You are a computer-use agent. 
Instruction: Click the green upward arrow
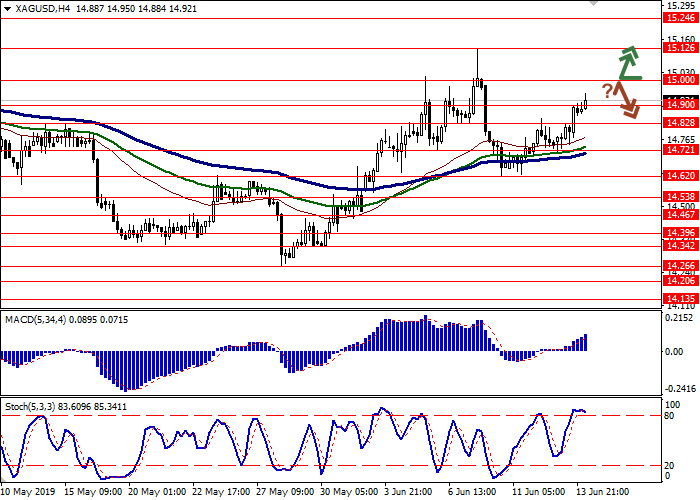pyautogui.click(x=628, y=62)
